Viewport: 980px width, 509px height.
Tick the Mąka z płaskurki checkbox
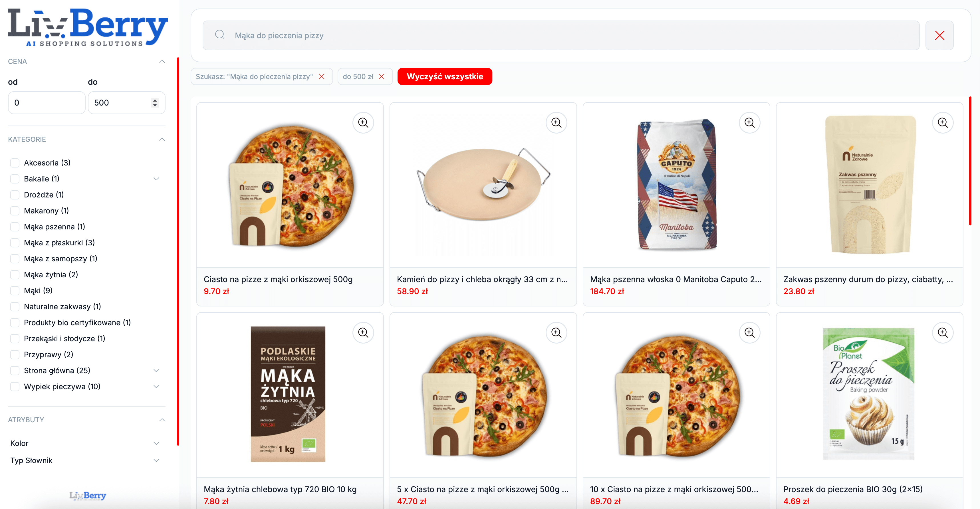(15, 243)
